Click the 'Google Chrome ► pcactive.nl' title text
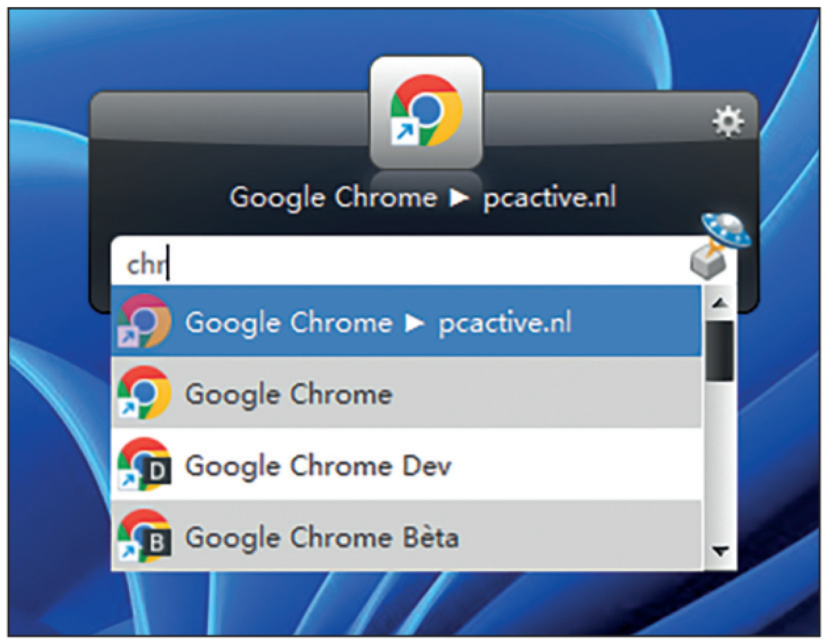Viewport: 827px width, 644px height. pyautogui.click(x=423, y=197)
